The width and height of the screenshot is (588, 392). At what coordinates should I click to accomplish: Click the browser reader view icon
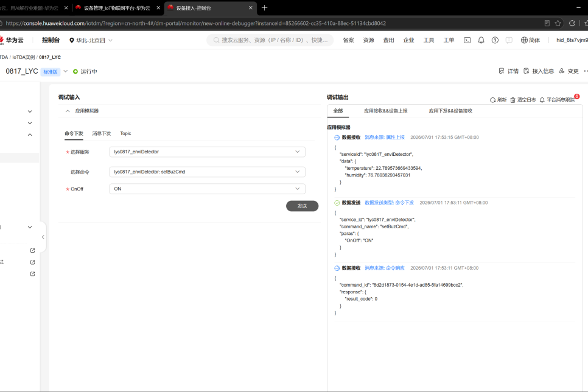(547, 23)
